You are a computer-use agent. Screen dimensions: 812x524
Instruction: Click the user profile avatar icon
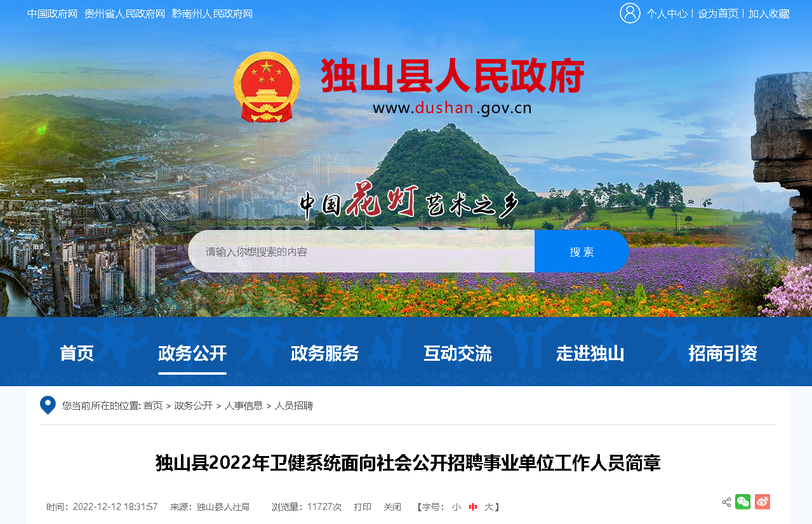click(630, 13)
